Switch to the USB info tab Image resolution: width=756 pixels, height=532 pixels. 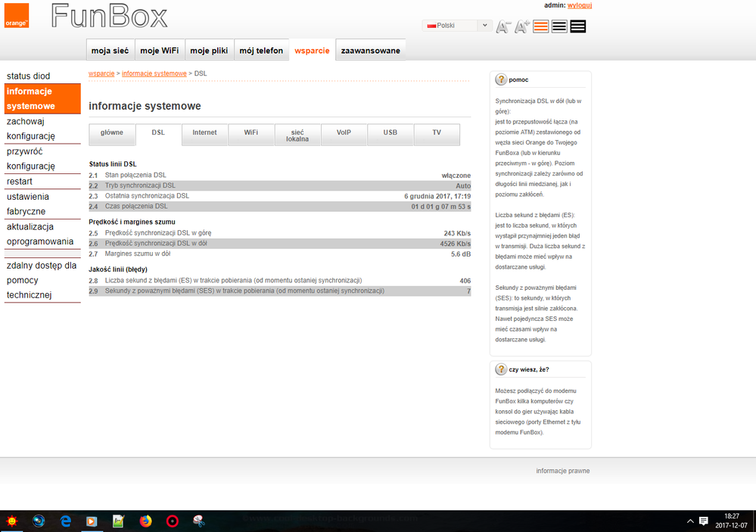[x=390, y=134]
